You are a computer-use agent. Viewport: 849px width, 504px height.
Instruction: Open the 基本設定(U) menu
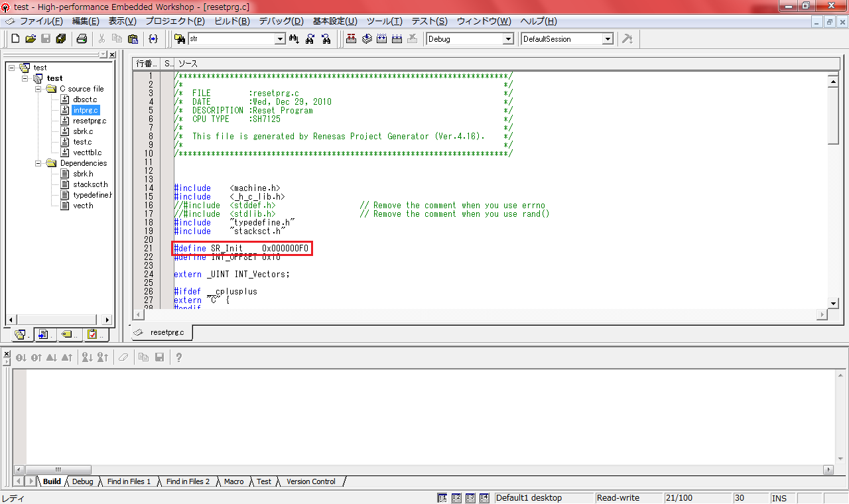point(335,21)
